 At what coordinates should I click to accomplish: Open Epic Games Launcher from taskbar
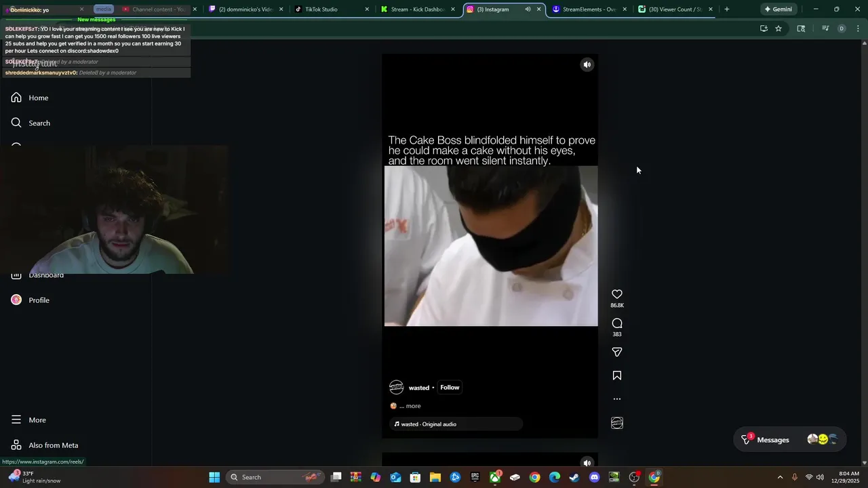[475, 477]
